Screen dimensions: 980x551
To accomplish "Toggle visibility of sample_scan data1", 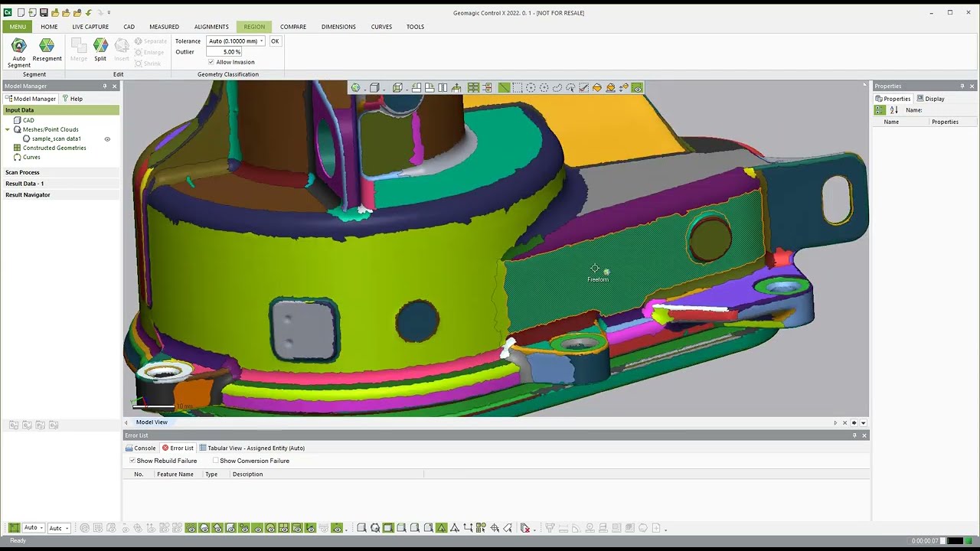I will (107, 139).
